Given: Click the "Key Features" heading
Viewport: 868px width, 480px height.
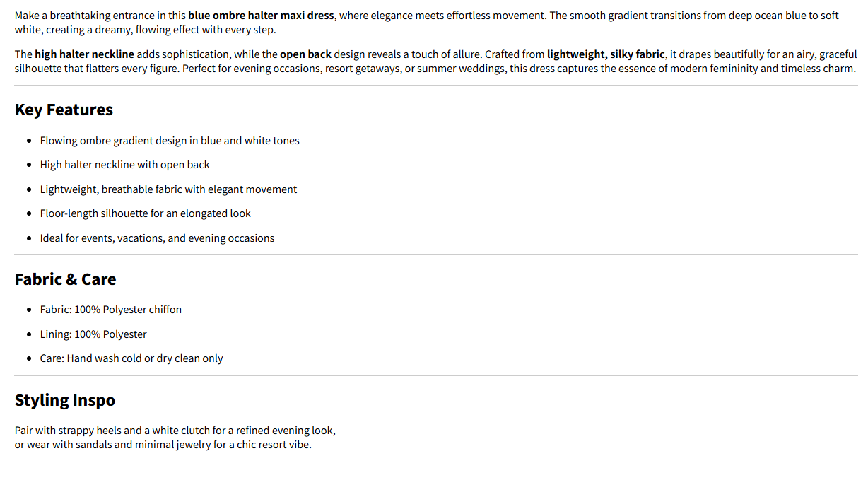Looking at the screenshot, I should 64,110.
